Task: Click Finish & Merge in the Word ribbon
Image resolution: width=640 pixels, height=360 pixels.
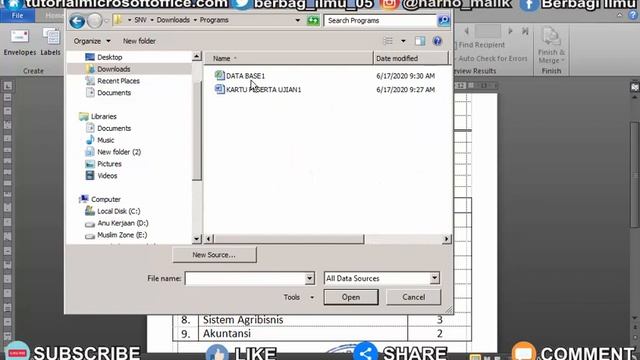Action: [551, 46]
